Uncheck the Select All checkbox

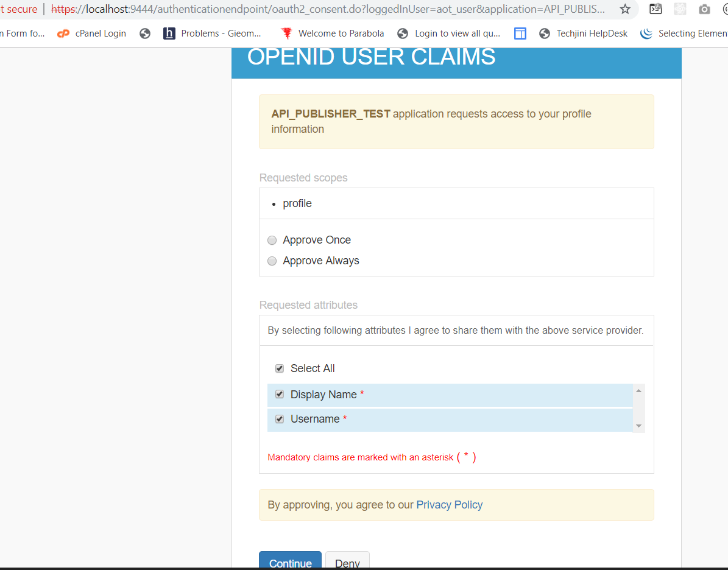[x=279, y=368]
